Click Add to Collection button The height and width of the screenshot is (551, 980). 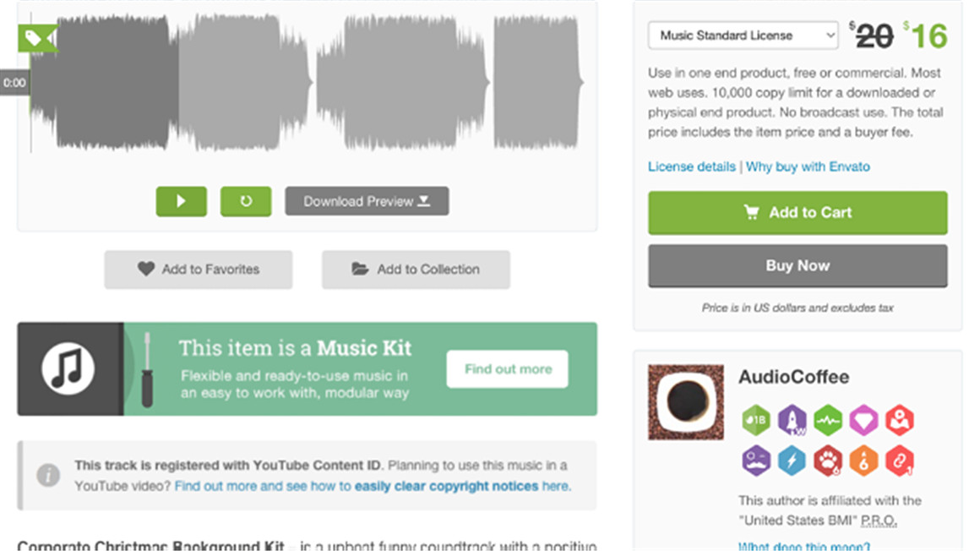[x=416, y=270]
